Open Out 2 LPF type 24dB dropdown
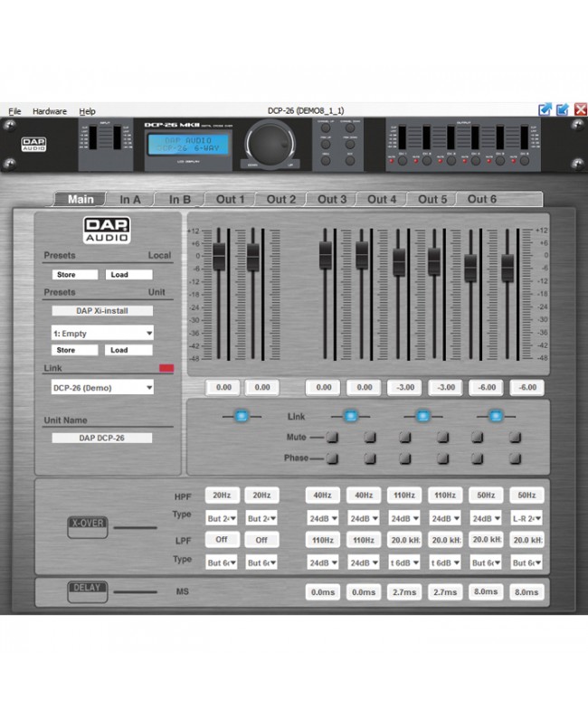 point(364,562)
